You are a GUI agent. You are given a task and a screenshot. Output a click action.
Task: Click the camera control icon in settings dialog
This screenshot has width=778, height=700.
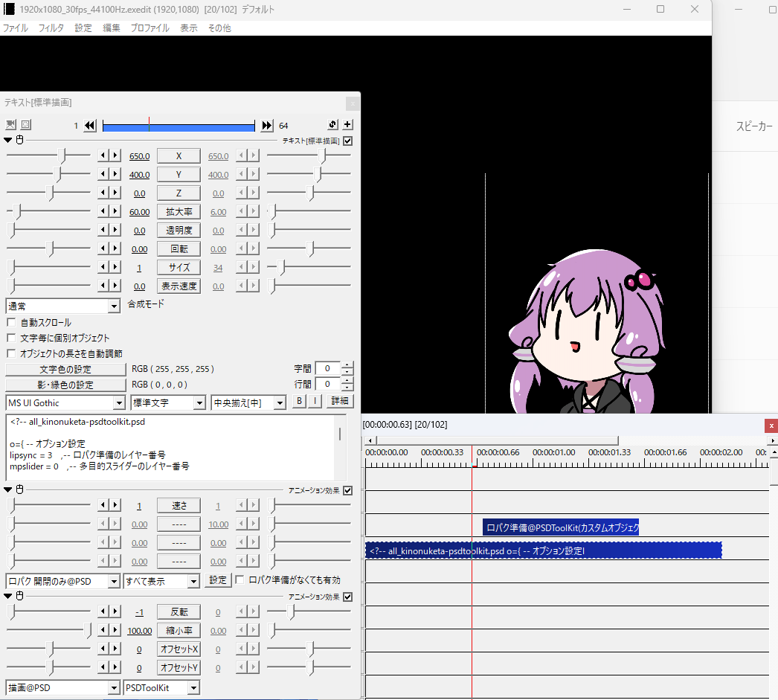[x=11, y=124]
